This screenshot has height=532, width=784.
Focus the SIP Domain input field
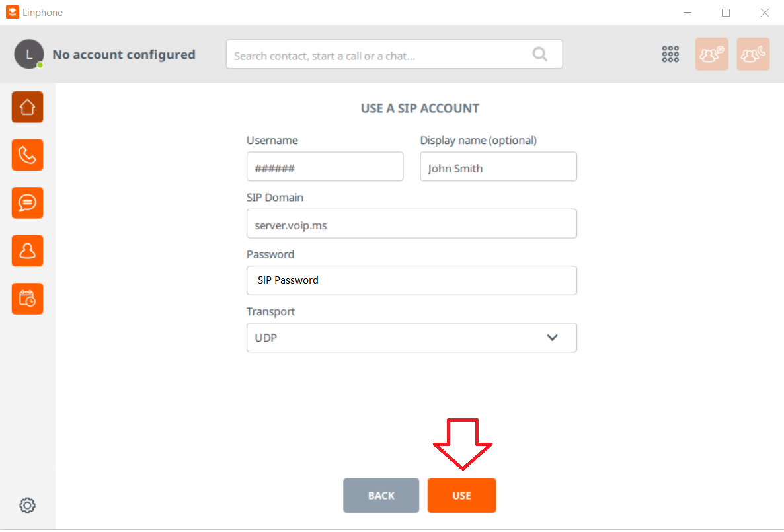(x=411, y=223)
